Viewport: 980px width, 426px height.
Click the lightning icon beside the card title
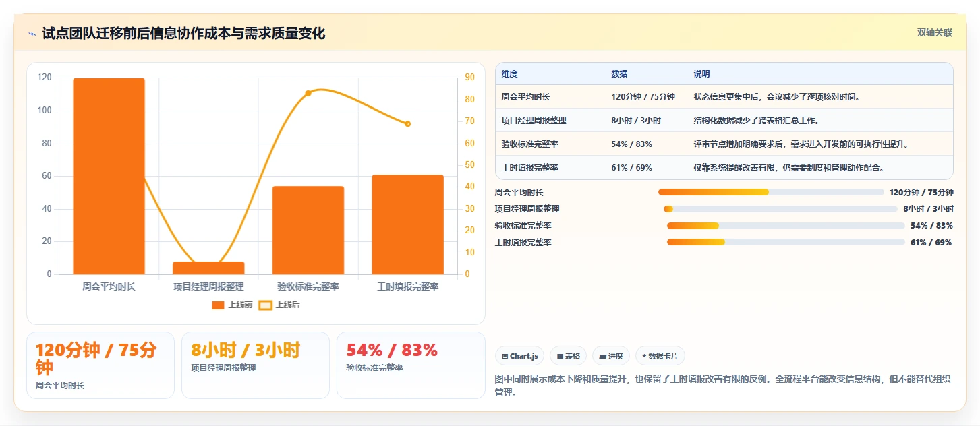(x=32, y=34)
